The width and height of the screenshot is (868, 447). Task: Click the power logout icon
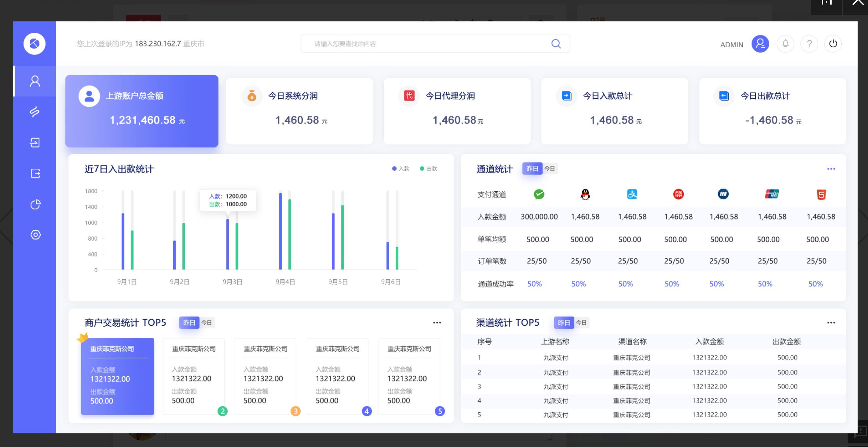pyautogui.click(x=833, y=44)
